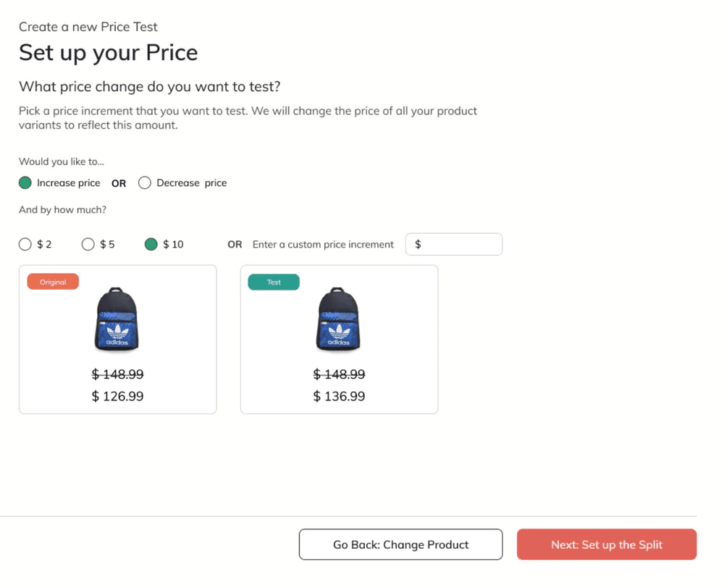Click the struck-through $148.99 in Original card
Viewport: 724px width, 588px height.
click(x=118, y=374)
